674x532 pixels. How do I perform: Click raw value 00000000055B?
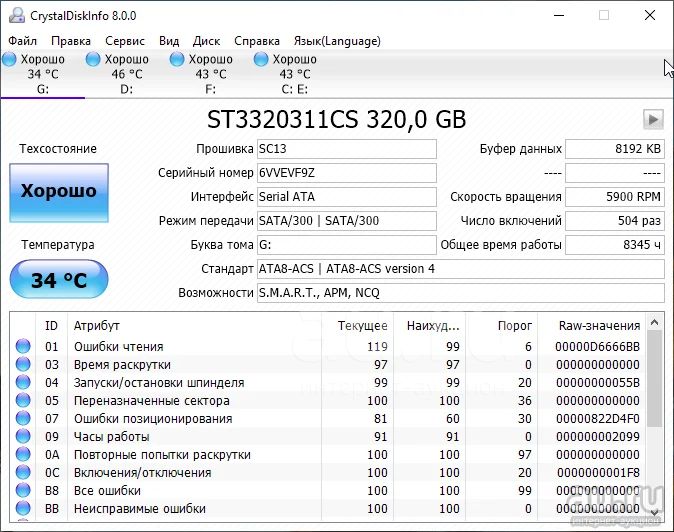pos(597,382)
